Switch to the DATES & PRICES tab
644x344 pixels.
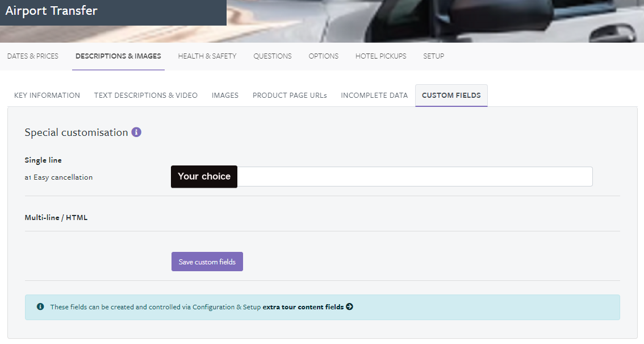click(32, 56)
